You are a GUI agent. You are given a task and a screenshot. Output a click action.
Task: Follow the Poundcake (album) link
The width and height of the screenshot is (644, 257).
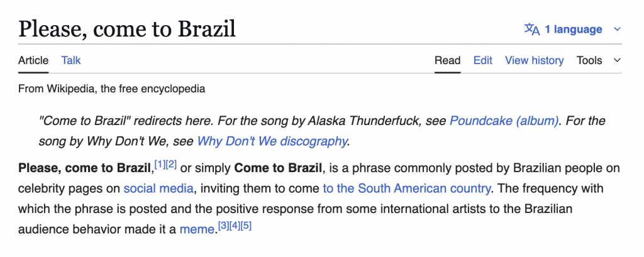[504, 121]
